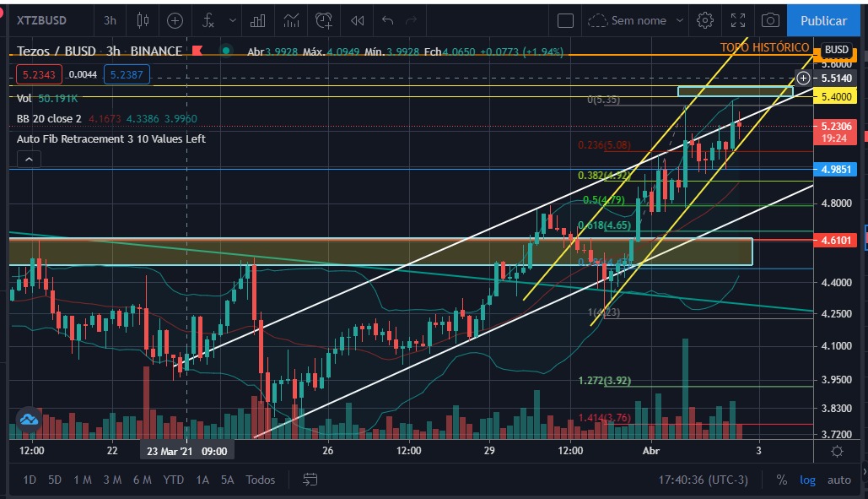Image resolution: width=868 pixels, height=499 pixels.
Task: Select the Todos date range
Action: (260, 480)
